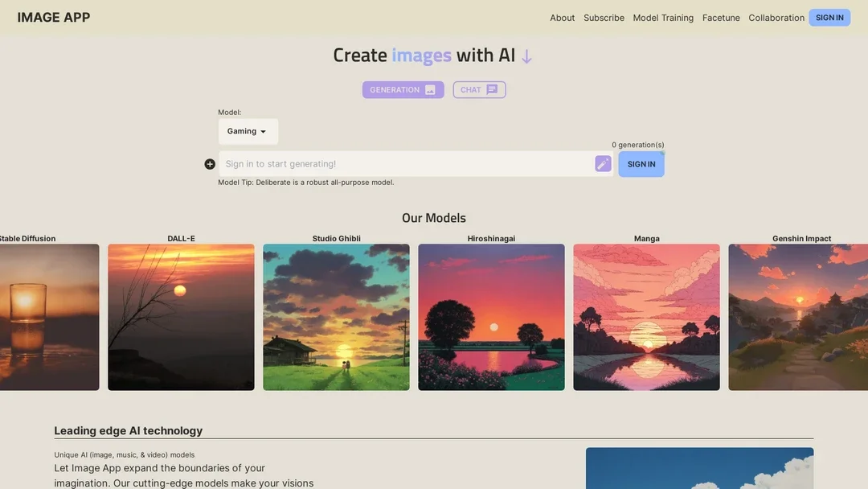Open the About page
The image size is (868, 489).
coord(562,18)
